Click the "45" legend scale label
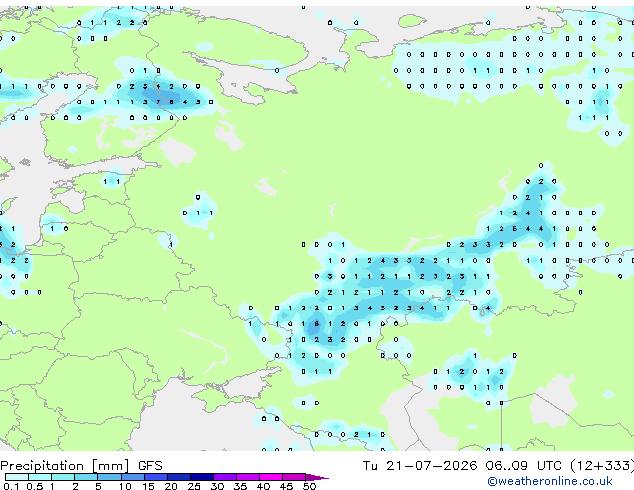 (x=286, y=486)
